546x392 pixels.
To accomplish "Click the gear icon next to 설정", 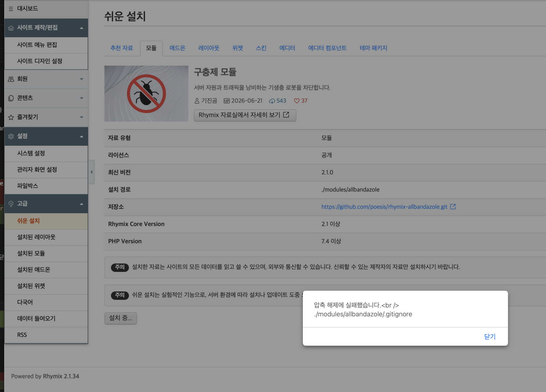I will click(x=11, y=136).
